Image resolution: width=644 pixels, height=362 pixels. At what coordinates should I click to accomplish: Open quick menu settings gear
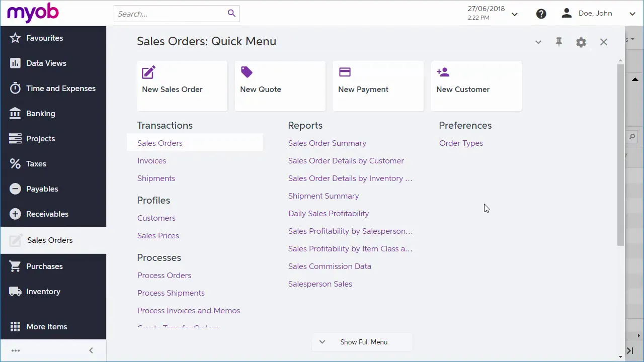tap(581, 42)
